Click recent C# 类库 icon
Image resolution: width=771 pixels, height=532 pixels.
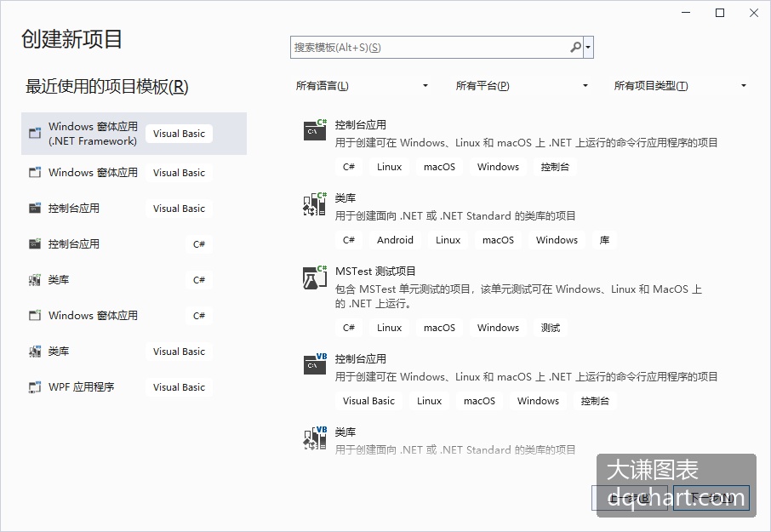(35, 280)
